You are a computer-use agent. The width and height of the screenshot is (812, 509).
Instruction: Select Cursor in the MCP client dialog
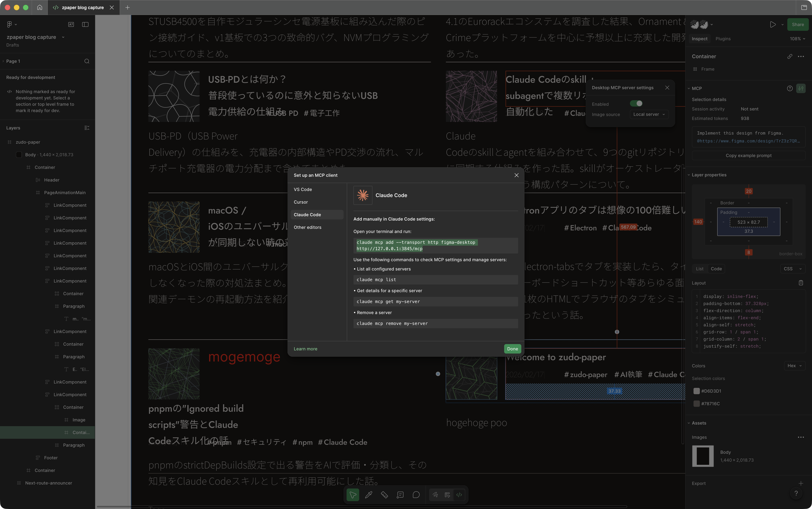(301, 202)
